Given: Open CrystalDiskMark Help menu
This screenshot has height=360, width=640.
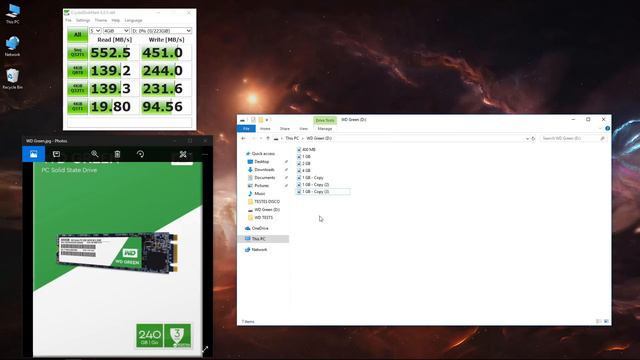Looking at the screenshot, I should tap(116, 20).
